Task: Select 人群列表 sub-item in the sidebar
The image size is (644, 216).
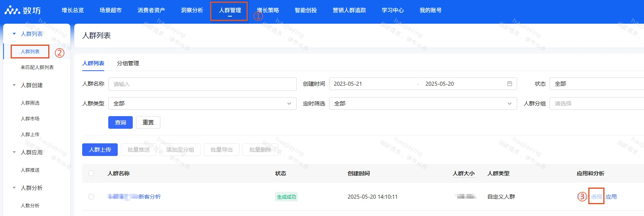Action: pos(30,52)
